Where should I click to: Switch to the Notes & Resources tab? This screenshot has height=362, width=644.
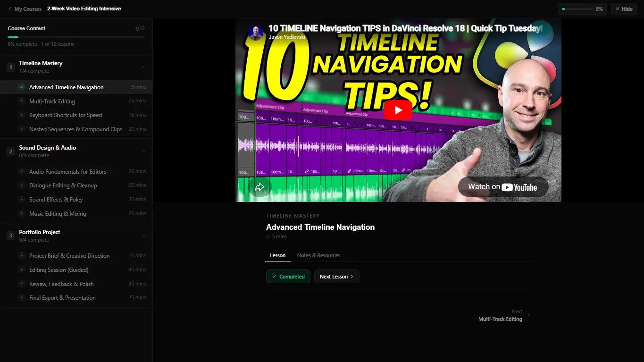(x=318, y=255)
